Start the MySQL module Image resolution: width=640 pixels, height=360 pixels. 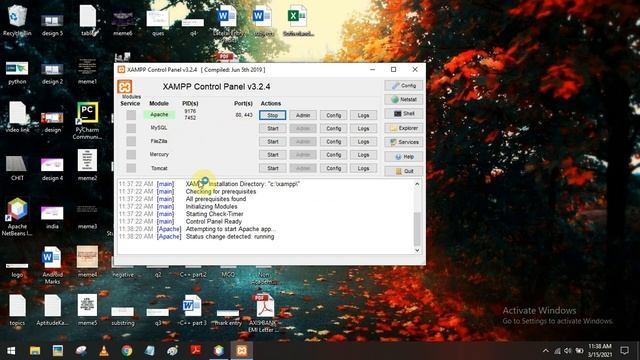click(273, 128)
